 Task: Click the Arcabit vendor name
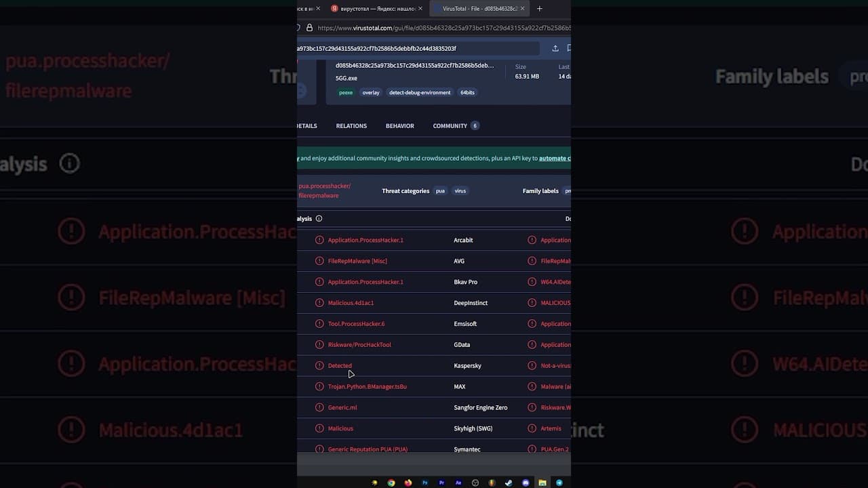(x=463, y=240)
